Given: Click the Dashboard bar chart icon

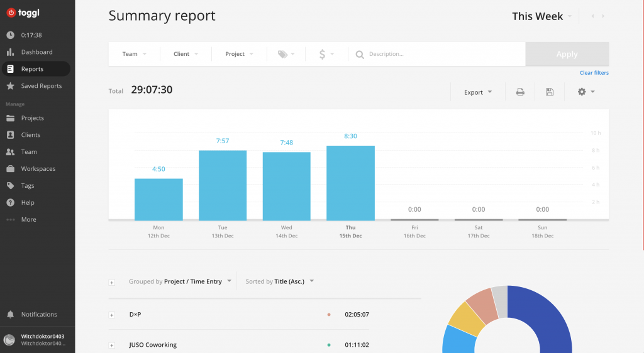Looking at the screenshot, I should click(x=10, y=52).
